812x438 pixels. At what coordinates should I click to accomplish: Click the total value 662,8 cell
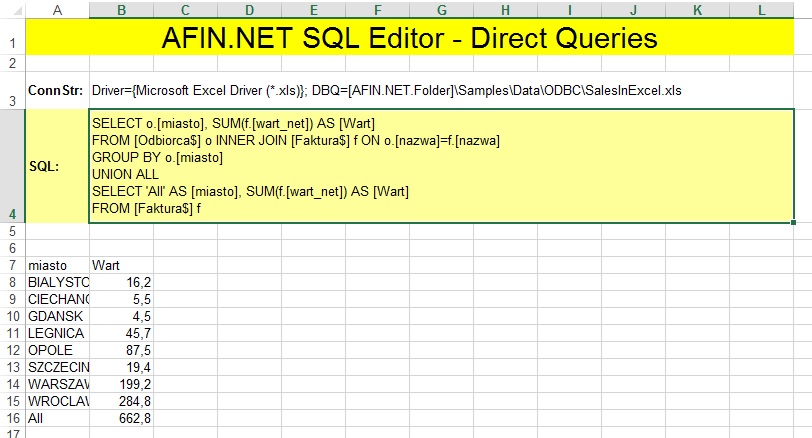[x=121, y=418]
